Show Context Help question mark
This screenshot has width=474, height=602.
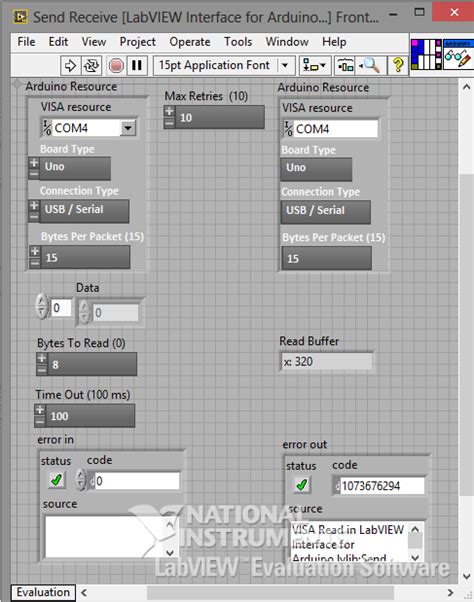pos(398,66)
